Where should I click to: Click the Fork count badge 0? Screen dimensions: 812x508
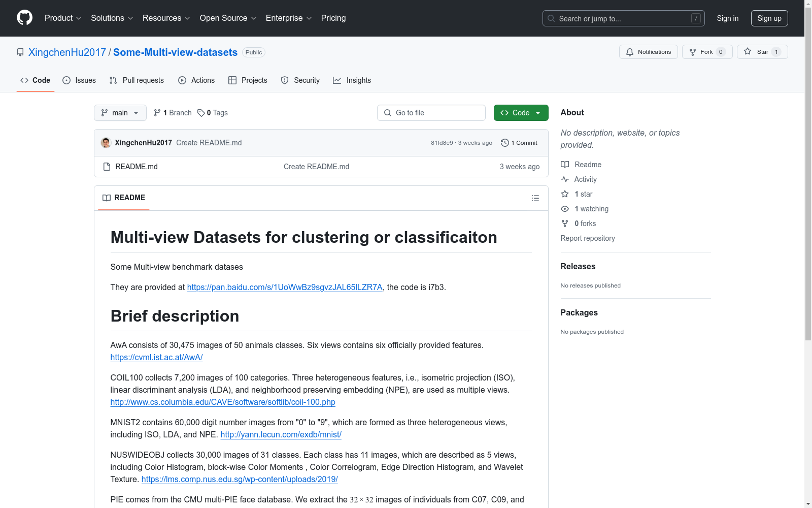tap(721, 52)
